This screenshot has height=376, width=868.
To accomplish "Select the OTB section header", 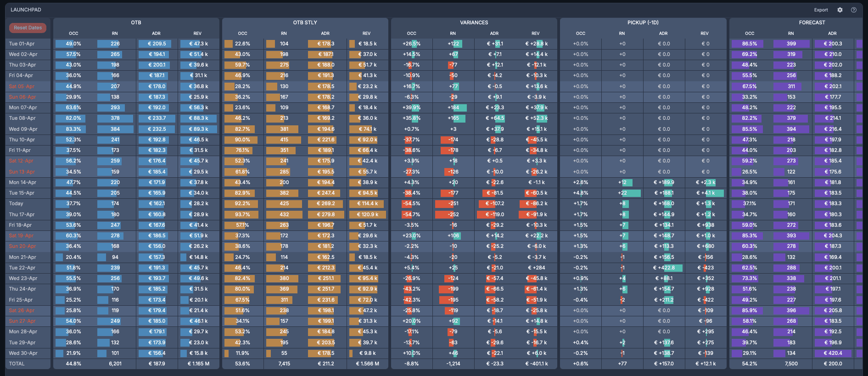I will [x=136, y=22].
